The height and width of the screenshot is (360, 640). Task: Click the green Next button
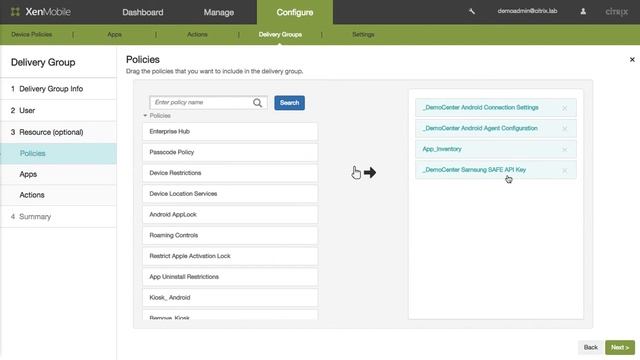click(620, 347)
